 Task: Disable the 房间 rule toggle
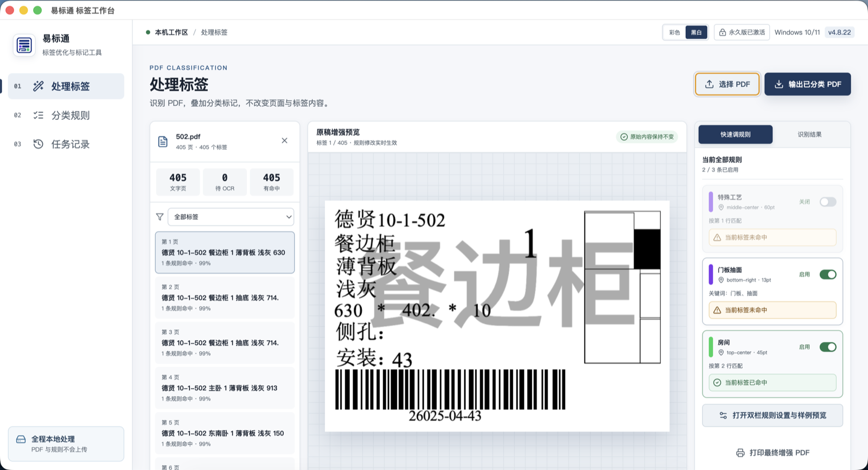tap(828, 347)
